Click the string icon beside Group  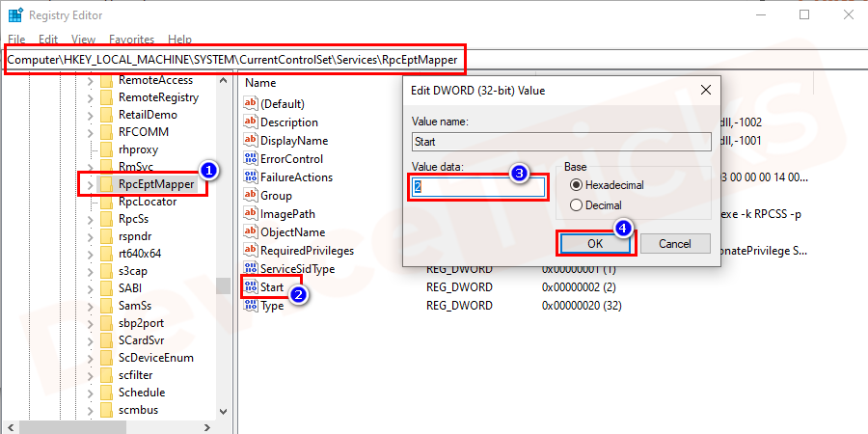[251, 196]
